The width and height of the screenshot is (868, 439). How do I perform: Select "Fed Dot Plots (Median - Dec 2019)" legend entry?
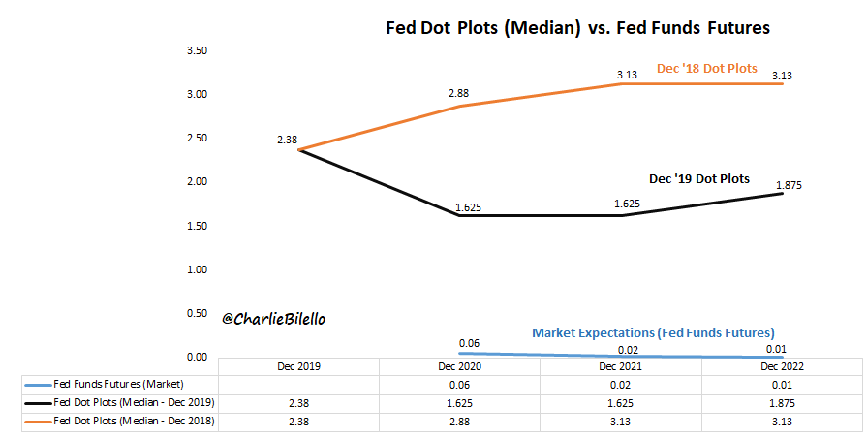(x=134, y=401)
